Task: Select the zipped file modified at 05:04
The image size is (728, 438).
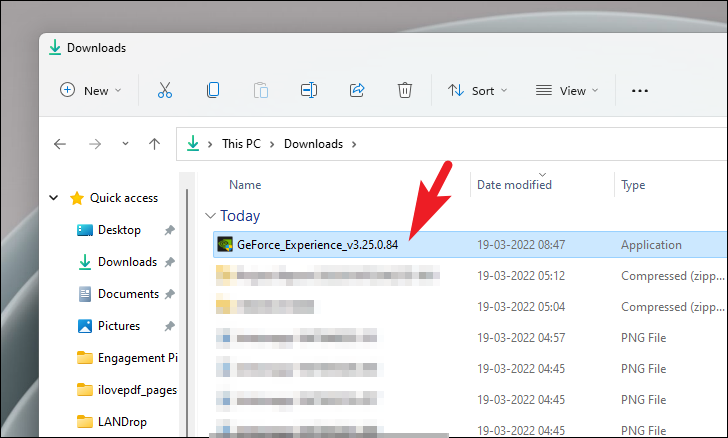Action: (x=470, y=307)
